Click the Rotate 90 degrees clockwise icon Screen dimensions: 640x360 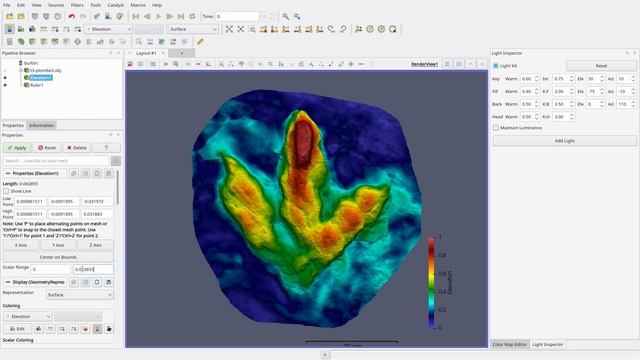331,29
